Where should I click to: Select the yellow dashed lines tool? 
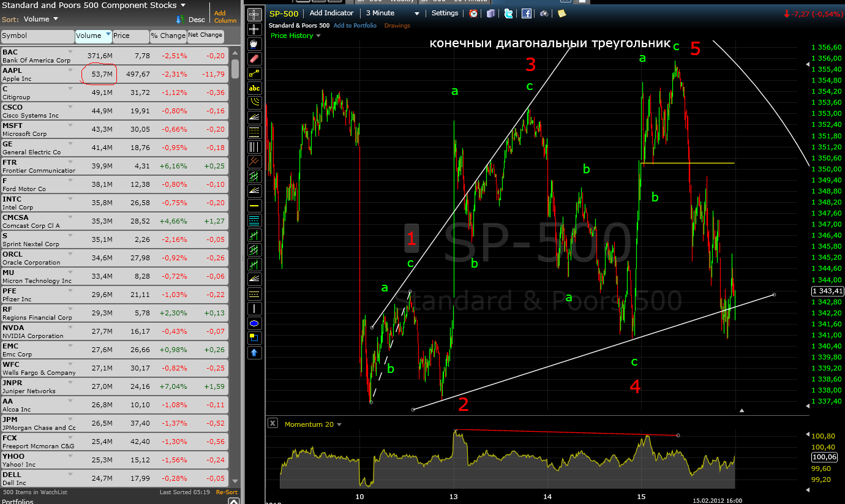255,293
